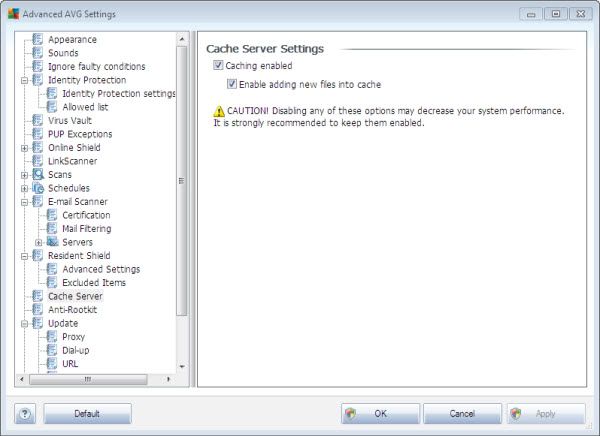Expand the Scans tree node
The image size is (600, 436).
24,175
